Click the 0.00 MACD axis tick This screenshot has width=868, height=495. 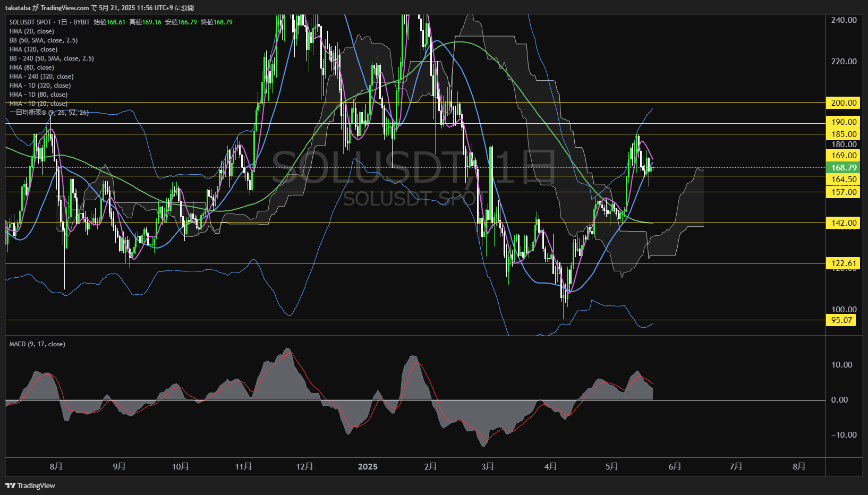tap(839, 400)
